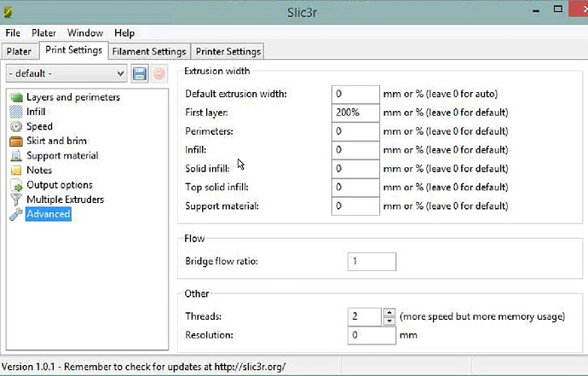This screenshot has height=376, width=588.
Task: Select the Print Settings tab
Action: pyautogui.click(x=73, y=50)
